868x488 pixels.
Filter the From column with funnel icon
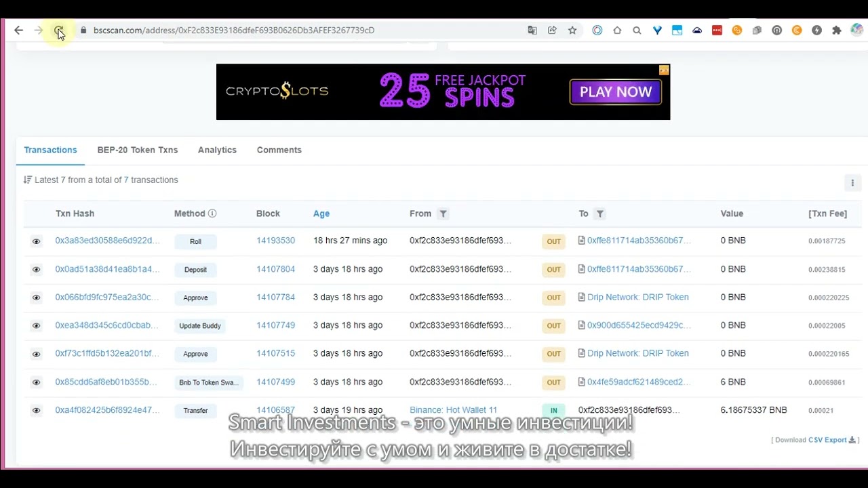[x=443, y=213]
